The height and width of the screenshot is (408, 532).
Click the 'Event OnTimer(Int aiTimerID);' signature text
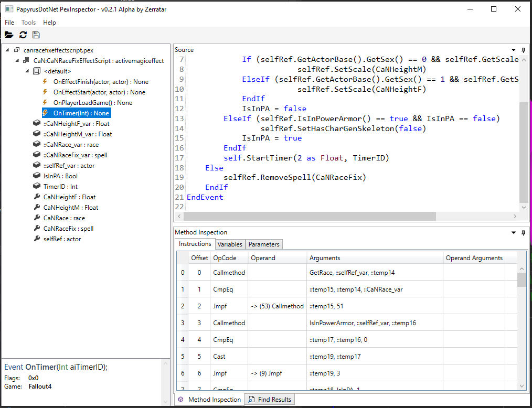click(56, 367)
